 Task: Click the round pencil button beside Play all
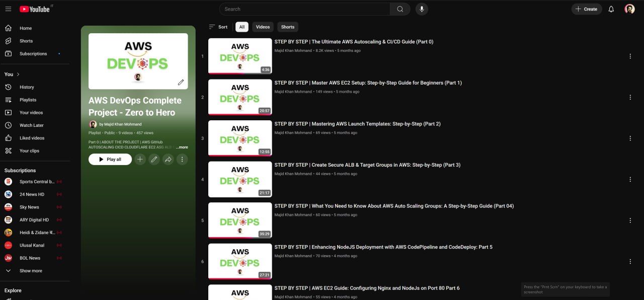click(154, 160)
